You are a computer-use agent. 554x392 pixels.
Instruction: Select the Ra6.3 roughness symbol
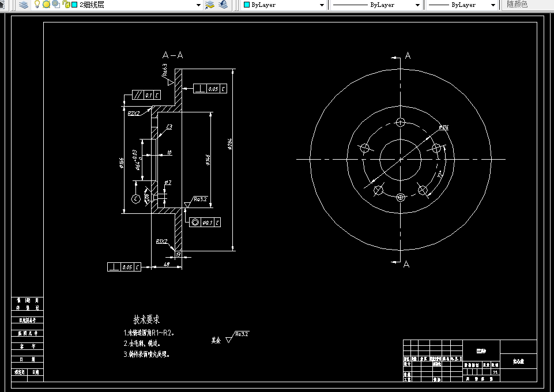[x=168, y=74]
